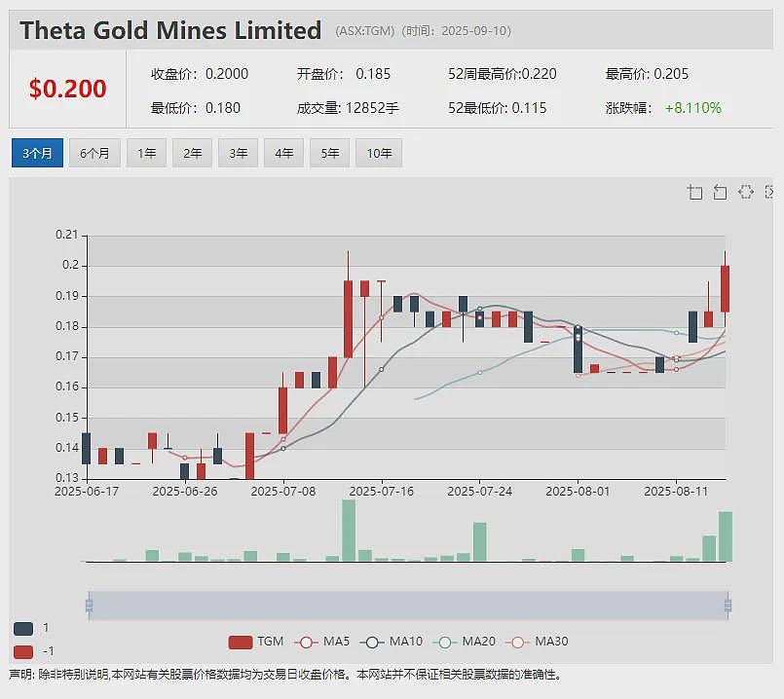Click the 52周最高价:0.220 value
784x699 pixels.
point(502,74)
